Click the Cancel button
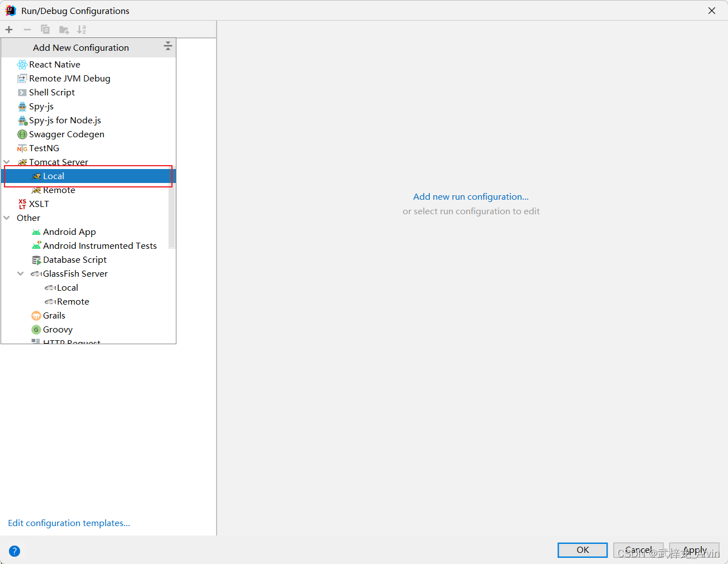 click(638, 550)
